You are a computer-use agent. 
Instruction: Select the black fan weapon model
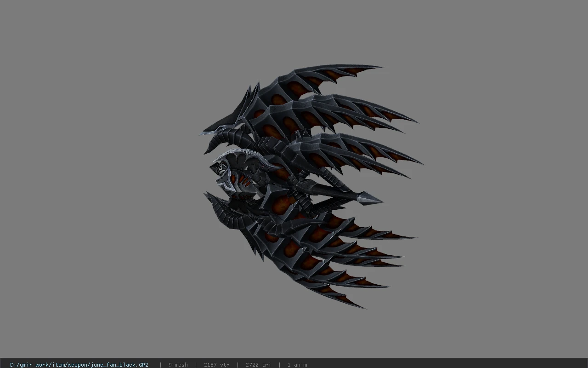click(311, 186)
